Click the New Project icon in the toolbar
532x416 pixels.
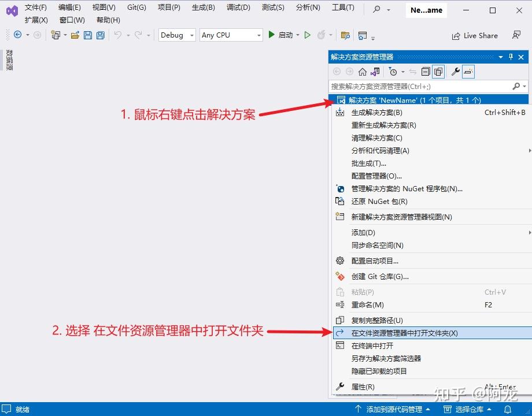[57, 35]
